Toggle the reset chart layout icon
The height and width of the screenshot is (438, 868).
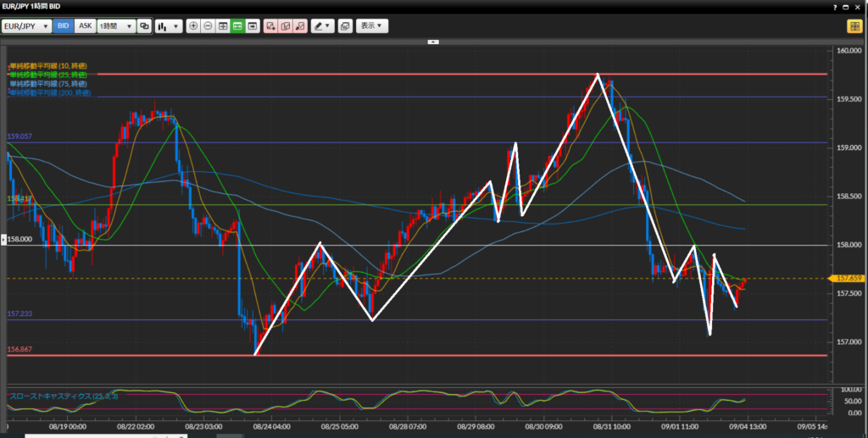[224, 26]
